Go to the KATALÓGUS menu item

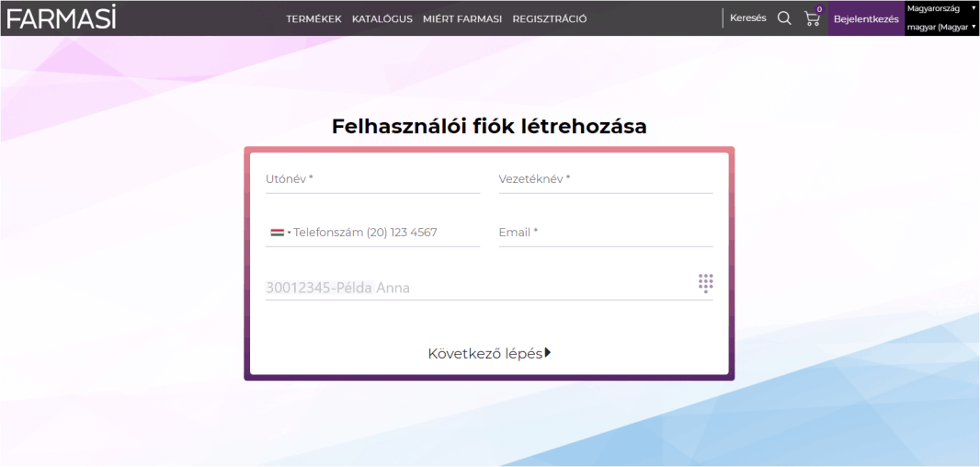tap(382, 18)
